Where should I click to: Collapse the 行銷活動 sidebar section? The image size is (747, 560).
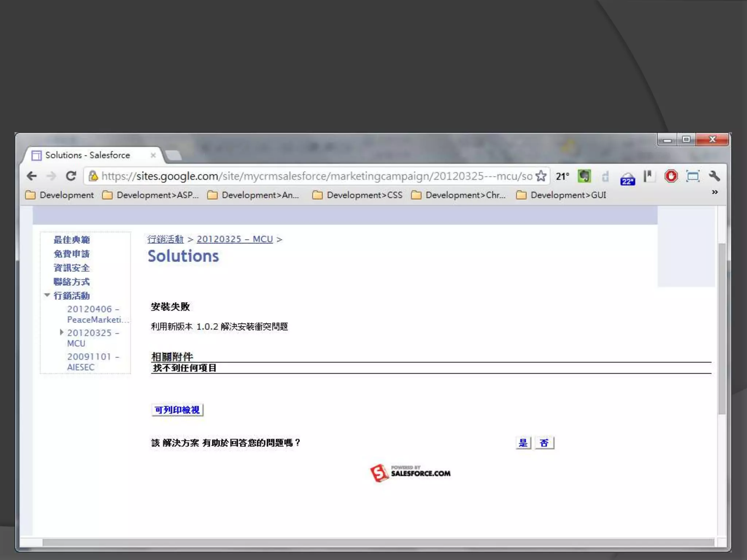[47, 295]
